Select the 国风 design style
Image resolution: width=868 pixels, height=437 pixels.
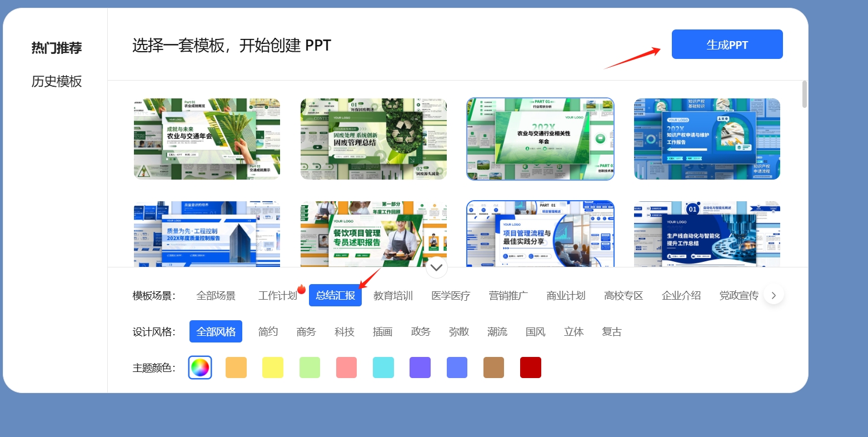tap(535, 332)
